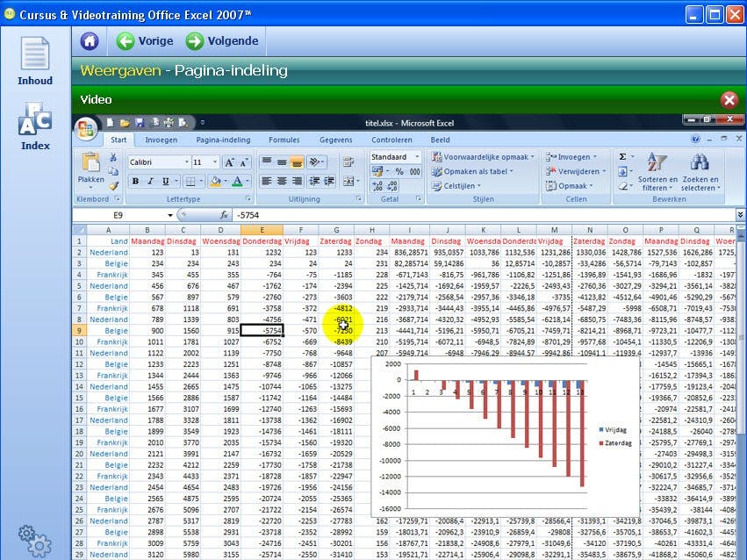Click the increase indent icon
The height and width of the screenshot is (560, 747).
point(329,181)
